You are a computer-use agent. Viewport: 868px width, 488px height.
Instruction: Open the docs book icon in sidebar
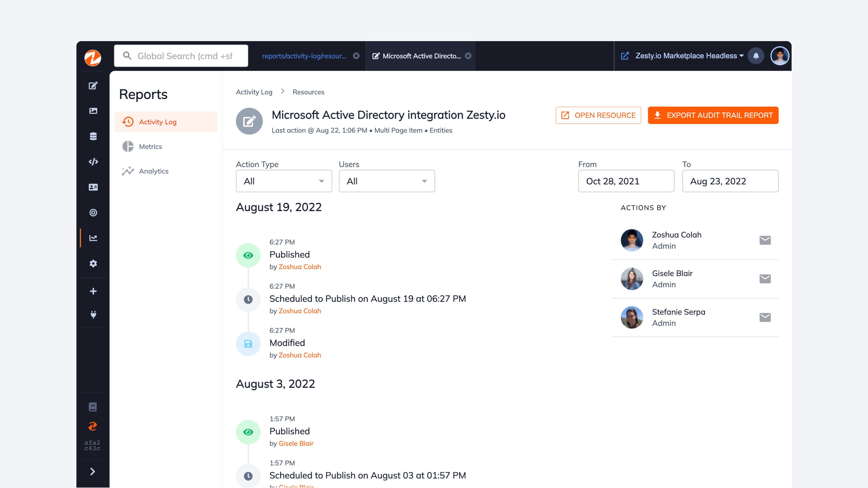pyautogui.click(x=93, y=407)
